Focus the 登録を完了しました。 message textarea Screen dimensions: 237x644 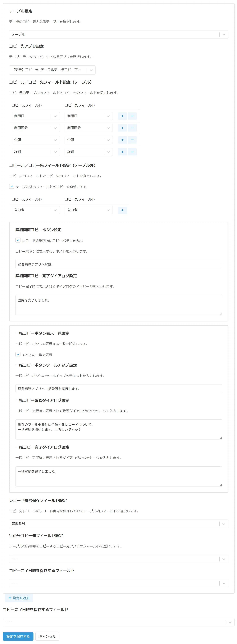pos(118,305)
